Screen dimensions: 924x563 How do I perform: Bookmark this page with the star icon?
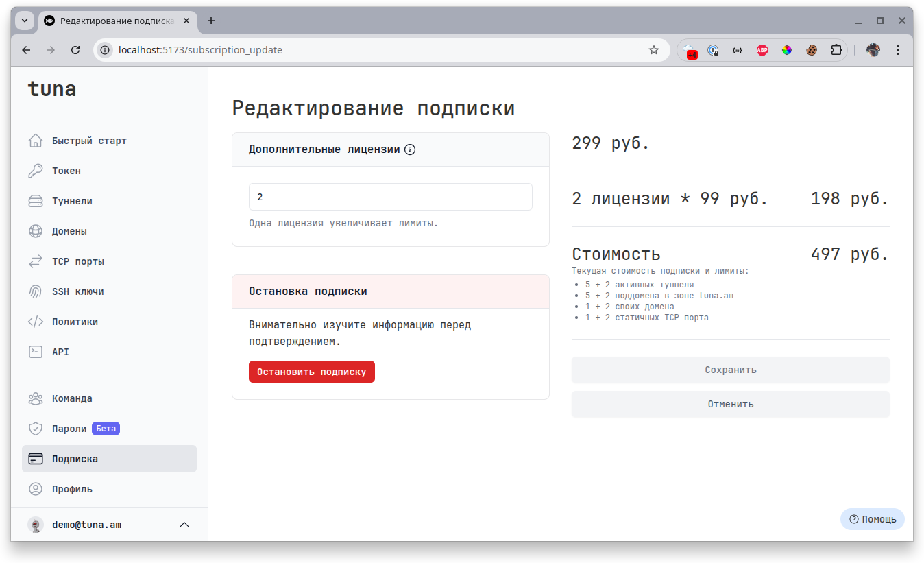pyautogui.click(x=654, y=50)
